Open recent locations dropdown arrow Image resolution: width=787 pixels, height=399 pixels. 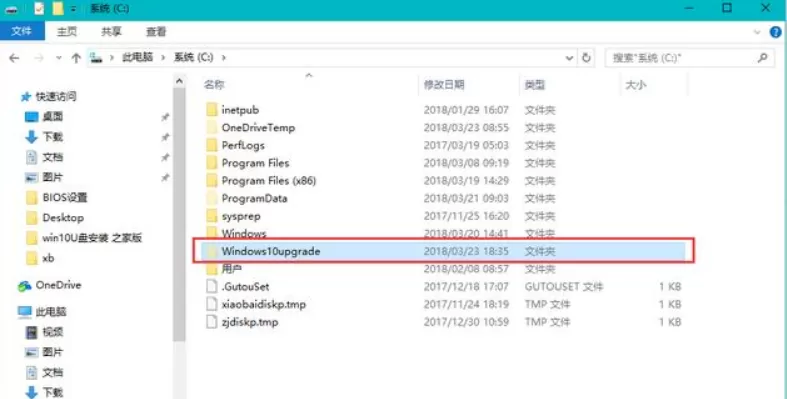[x=59, y=58]
